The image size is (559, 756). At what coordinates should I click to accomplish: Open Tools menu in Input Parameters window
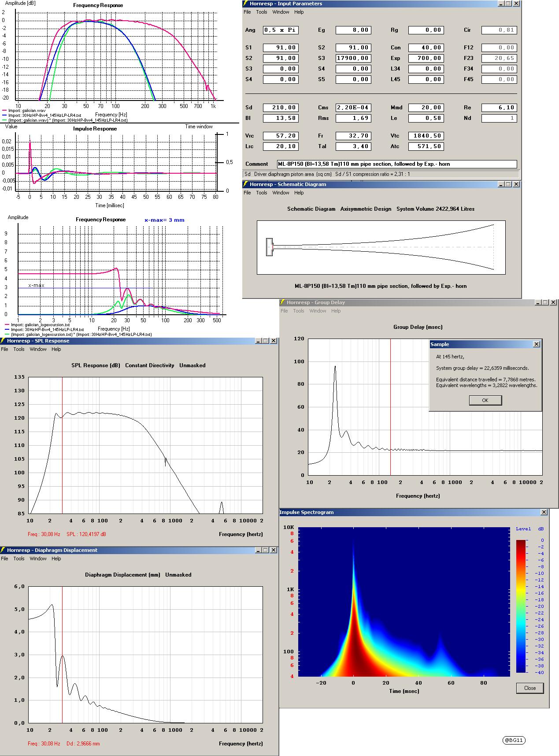pyautogui.click(x=262, y=12)
